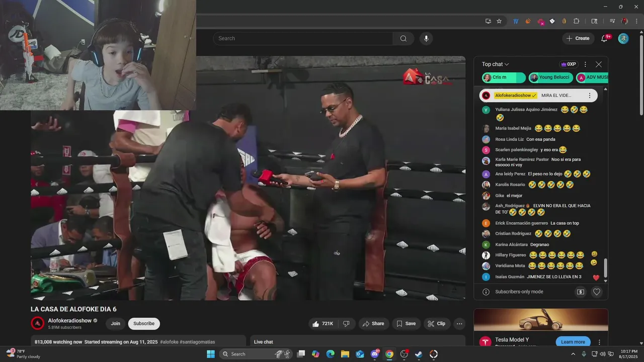Click the Join channel button
Image resolution: width=644 pixels, height=362 pixels.
point(116,324)
